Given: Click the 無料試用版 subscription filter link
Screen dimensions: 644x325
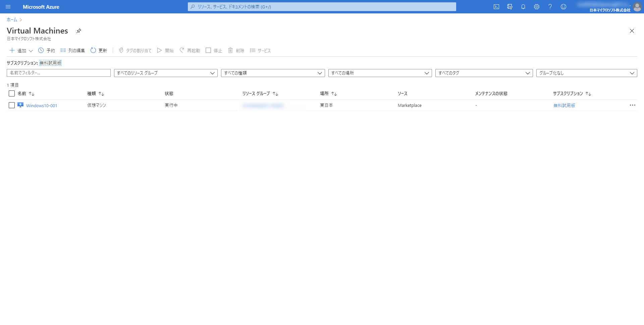Looking at the screenshot, I should [50, 63].
